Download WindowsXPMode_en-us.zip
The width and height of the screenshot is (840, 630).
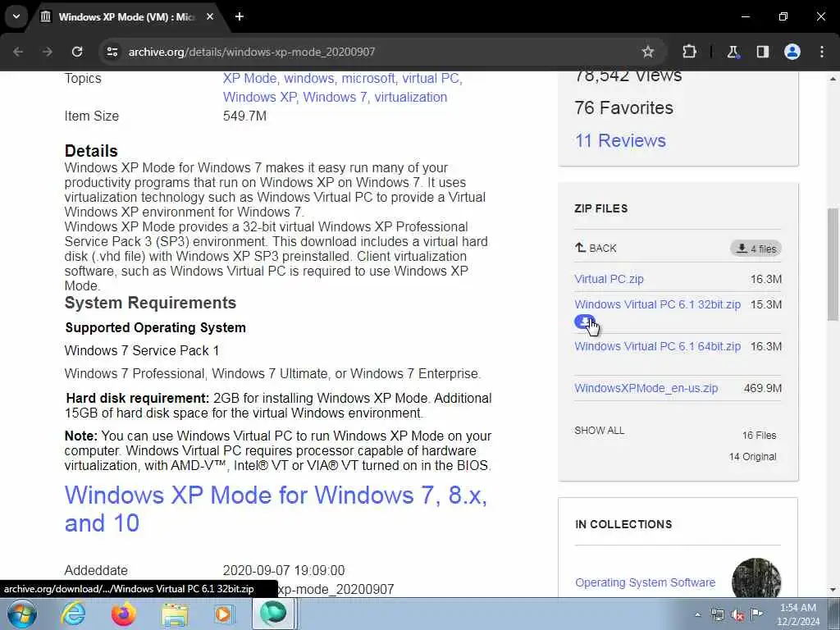pos(646,388)
